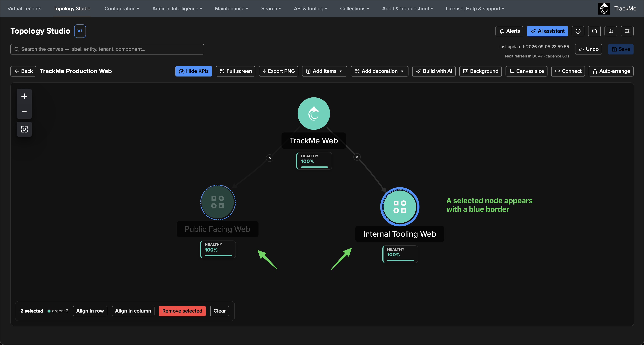Select the Public Facing Web node circle

[x=218, y=202]
